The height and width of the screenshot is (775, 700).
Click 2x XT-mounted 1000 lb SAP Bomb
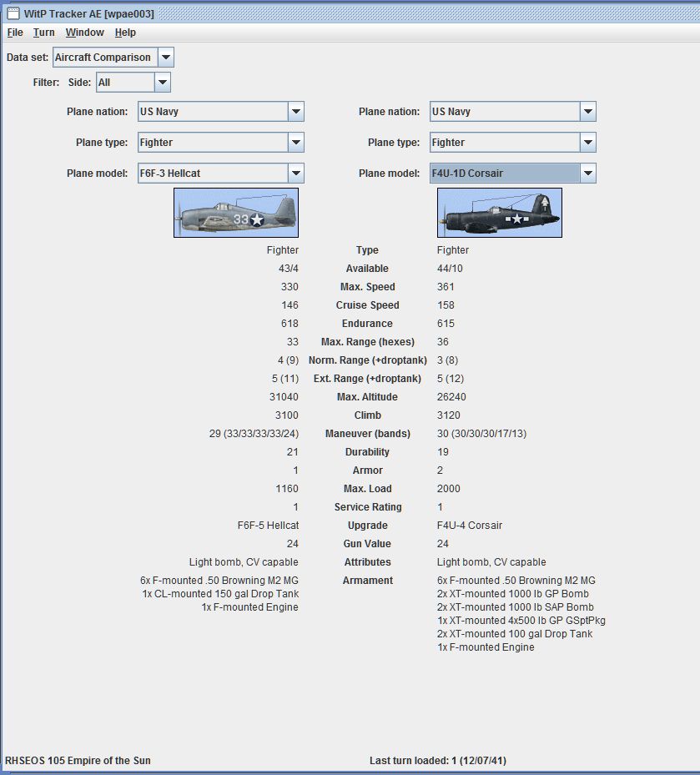pyautogui.click(x=516, y=607)
